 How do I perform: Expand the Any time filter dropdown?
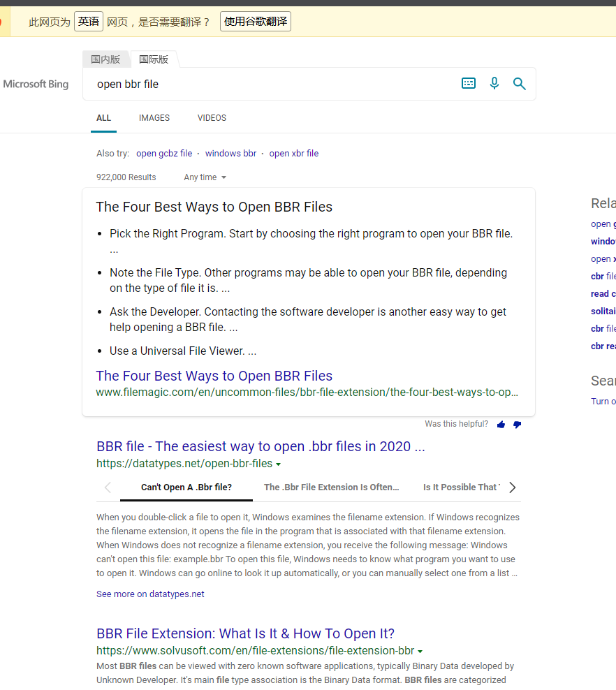click(x=205, y=177)
